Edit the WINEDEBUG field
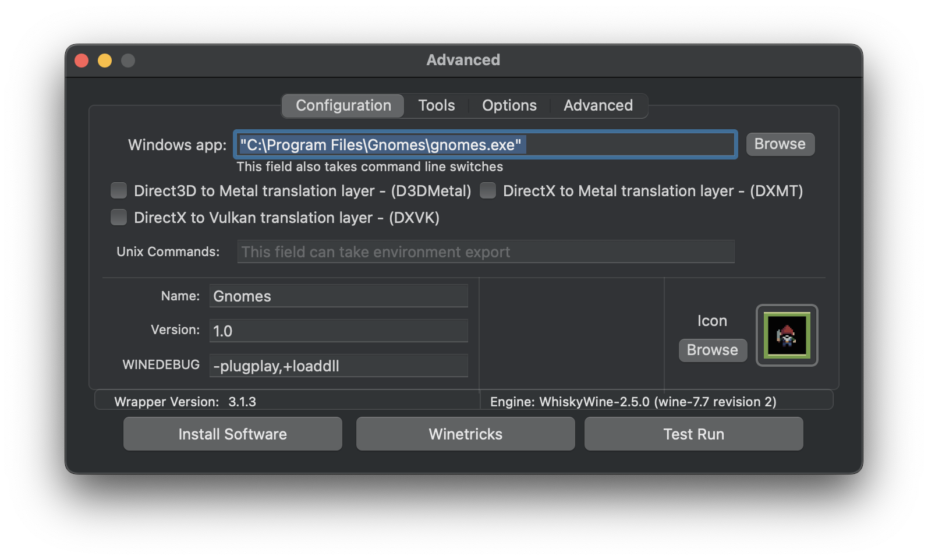The height and width of the screenshot is (560, 928). (x=338, y=366)
